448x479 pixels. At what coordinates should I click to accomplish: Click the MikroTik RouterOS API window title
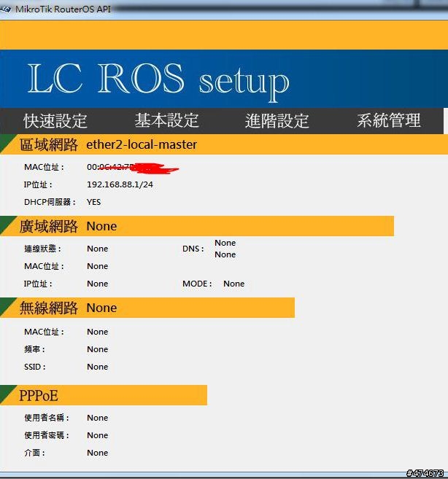click(x=63, y=9)
